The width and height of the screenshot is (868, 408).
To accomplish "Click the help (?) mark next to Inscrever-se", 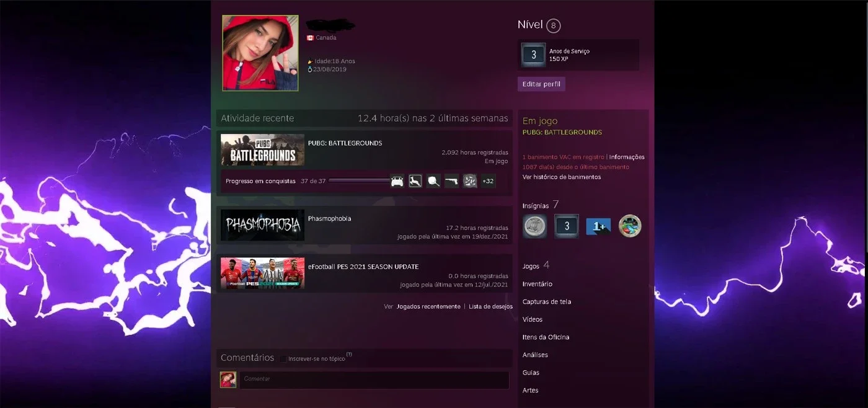I will coord(349,355).
